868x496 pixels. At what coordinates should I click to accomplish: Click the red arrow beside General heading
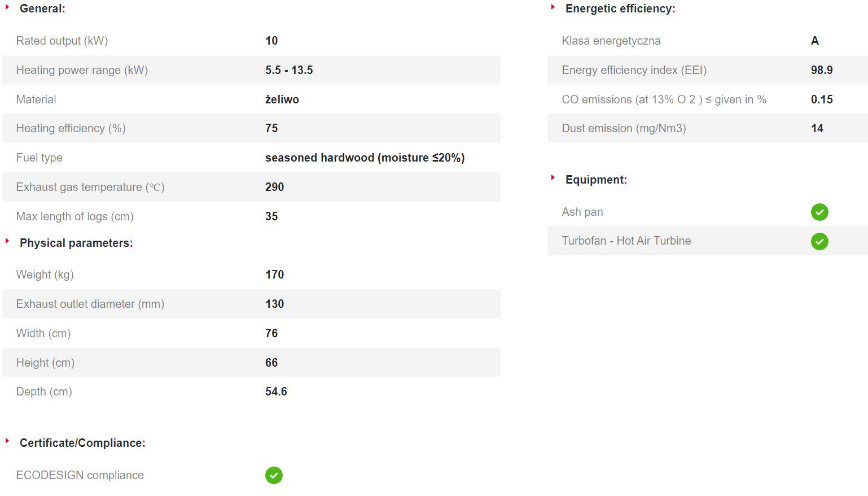pos(7,7)
